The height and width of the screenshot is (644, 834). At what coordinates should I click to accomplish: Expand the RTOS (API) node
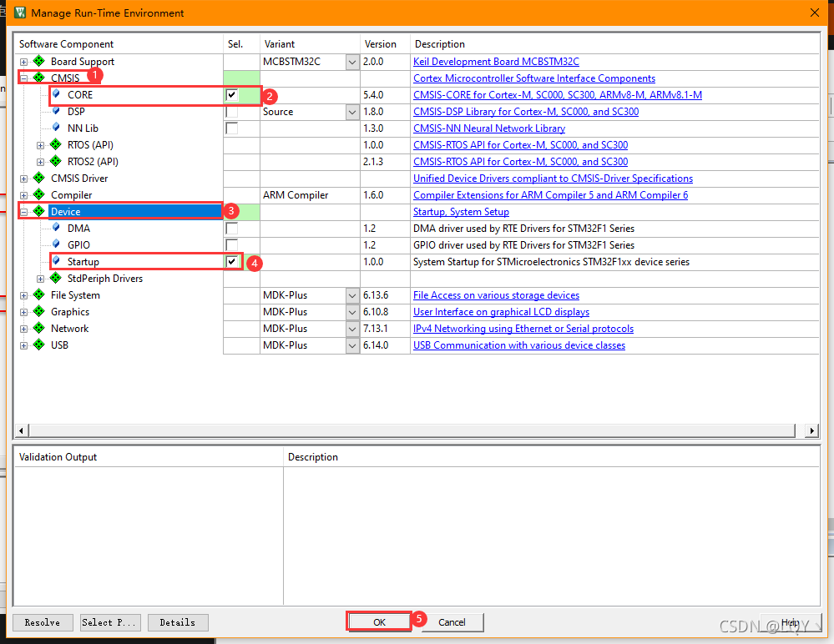point(40,146)
